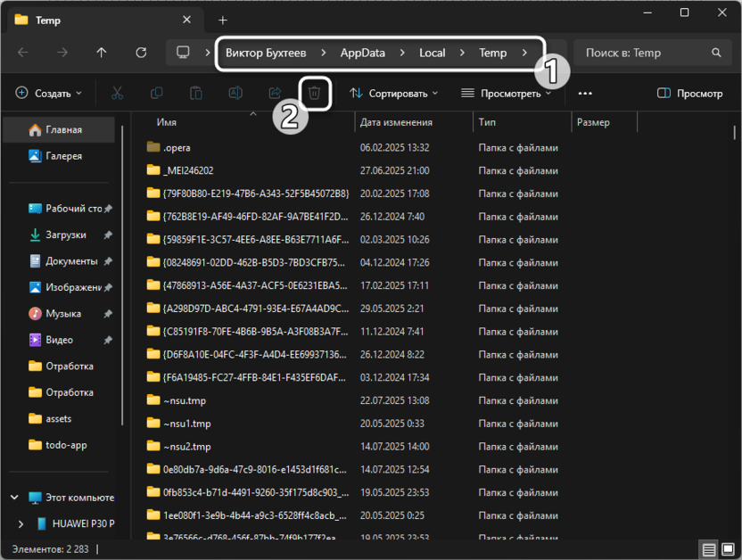Open new tab with plus button
Screen dimensions: 742x560
tap(223, 20)
